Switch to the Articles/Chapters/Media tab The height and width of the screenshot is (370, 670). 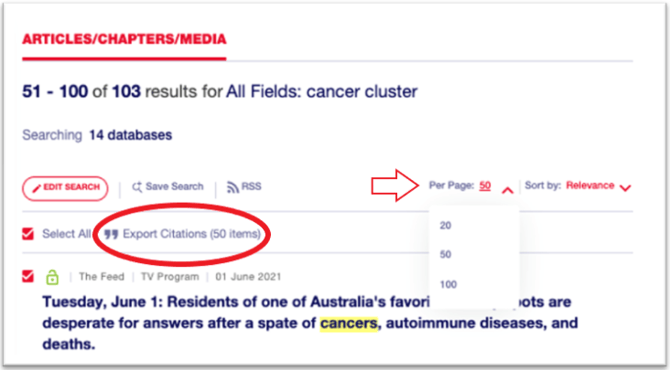[x=124, y=39]
